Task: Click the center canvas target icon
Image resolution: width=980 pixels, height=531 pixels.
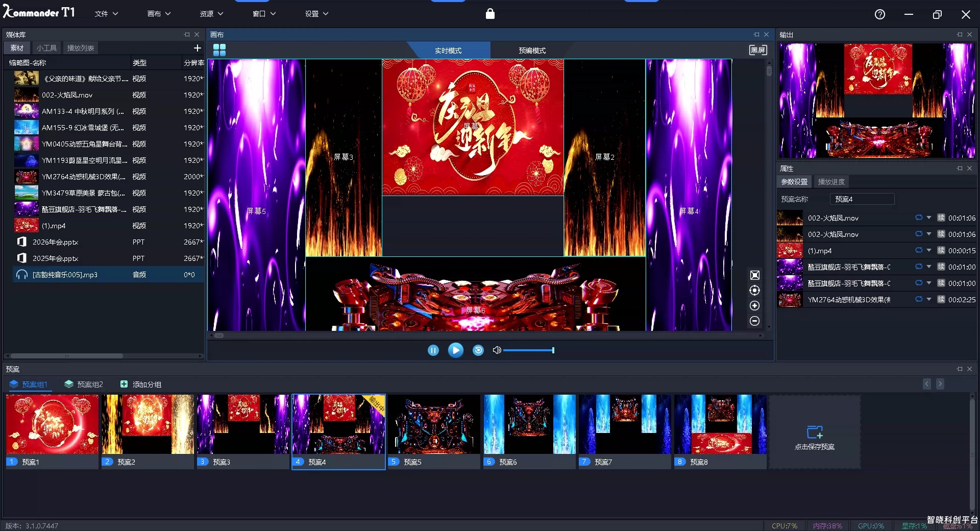Action: click(754, 291)
